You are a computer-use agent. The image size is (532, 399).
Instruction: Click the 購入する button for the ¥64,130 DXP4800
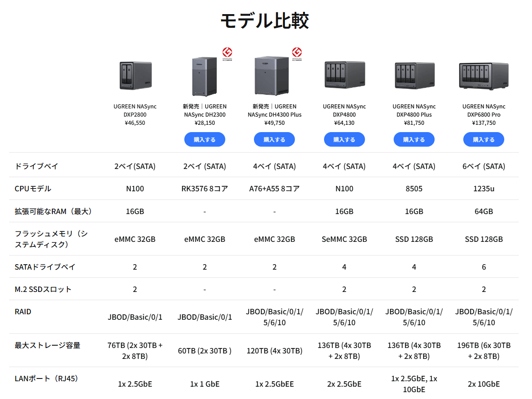click(x=344, y=139)
